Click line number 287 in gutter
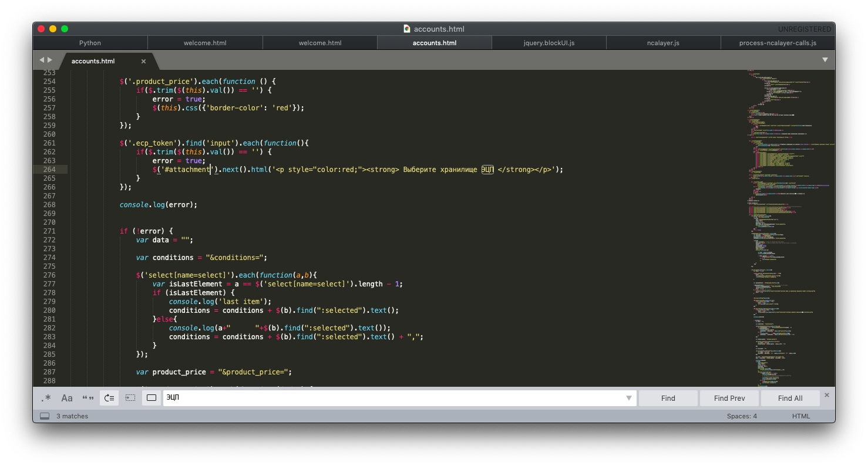868x466 pixels. click(x=49, y=372)
